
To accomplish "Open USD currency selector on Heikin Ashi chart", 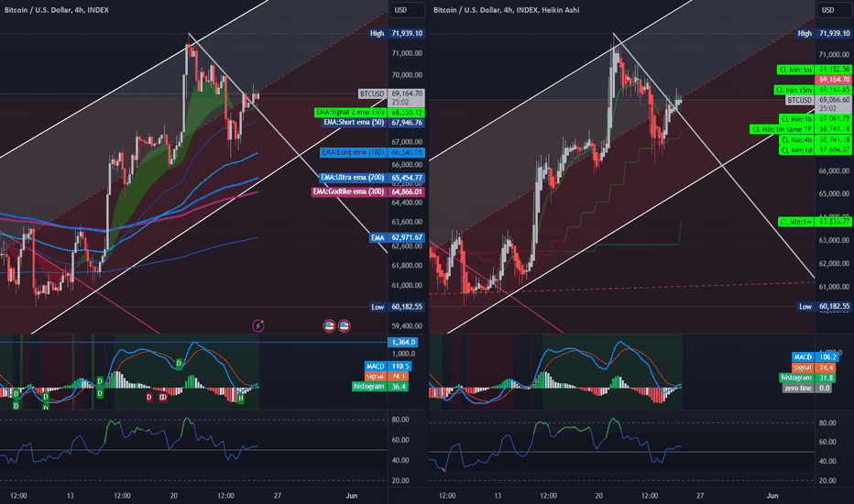I will (x=833, y=10).
